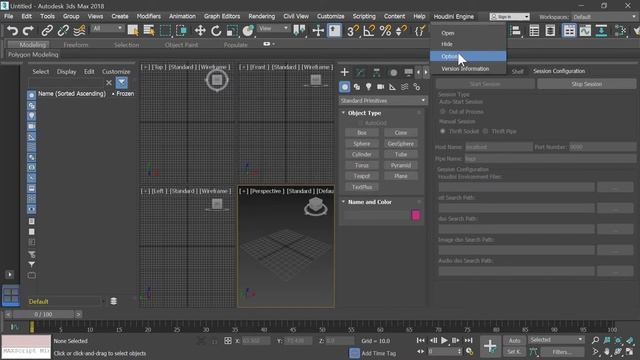The width and height of the screenshot is (640, 360).
Task: Toggle Percent Snap in toolbar
Action: click(x=385, y=31)
